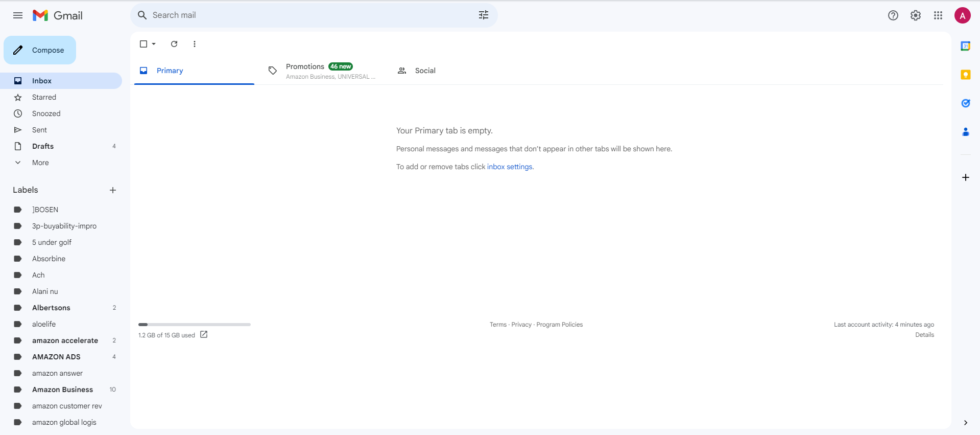The width and height of the screenshot is (980, 435).
Task: Refresh the inbox
Action: (174, 44)
